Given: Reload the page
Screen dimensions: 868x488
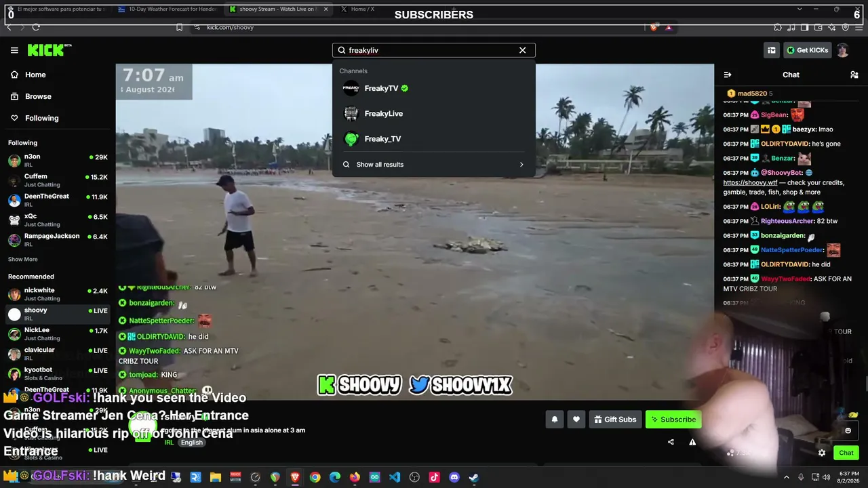Looking at the screenshot, I should pyautogui.click(x=36, y=27).
